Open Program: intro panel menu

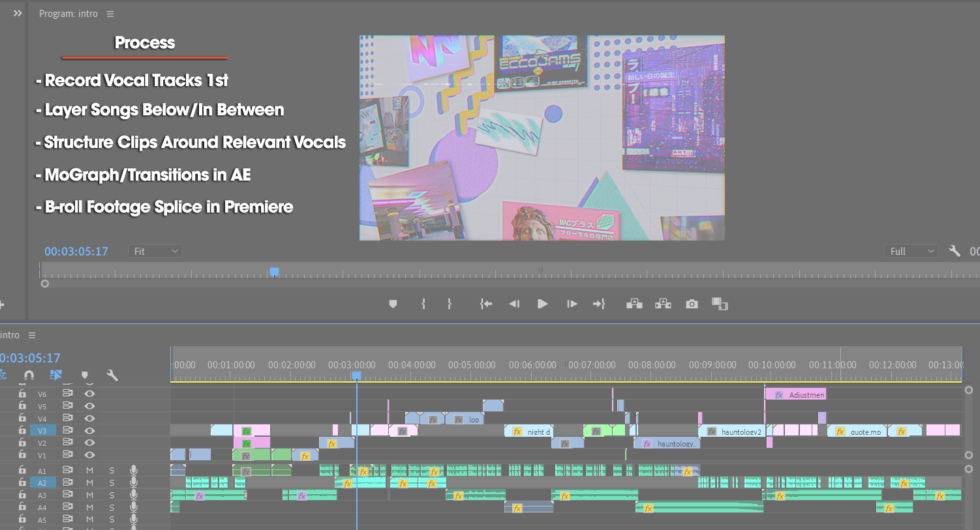(x=110, y=14)
